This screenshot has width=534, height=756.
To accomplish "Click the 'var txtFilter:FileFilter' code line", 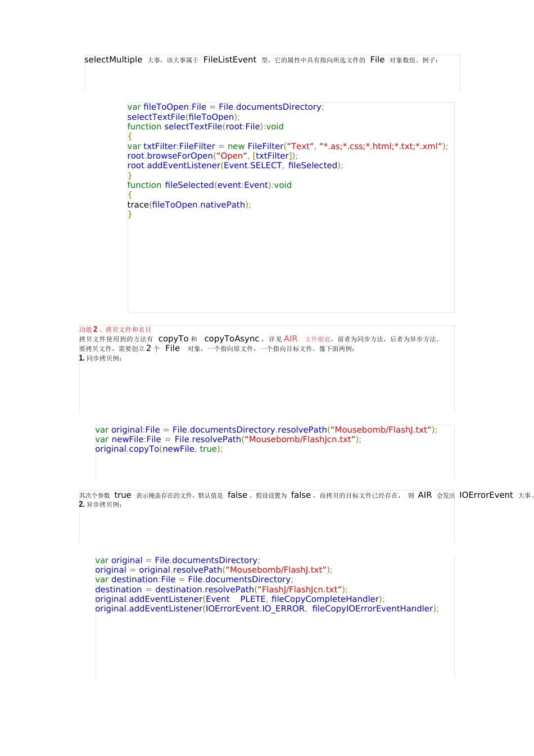I will coord(287,146).
